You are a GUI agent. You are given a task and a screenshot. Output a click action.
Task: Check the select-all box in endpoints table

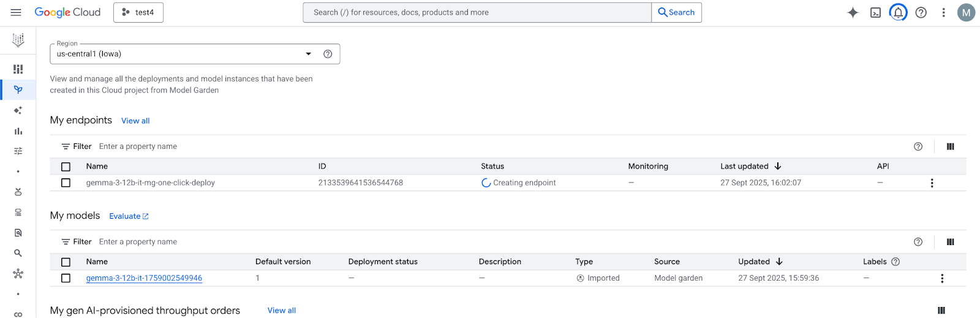(66, 167)
